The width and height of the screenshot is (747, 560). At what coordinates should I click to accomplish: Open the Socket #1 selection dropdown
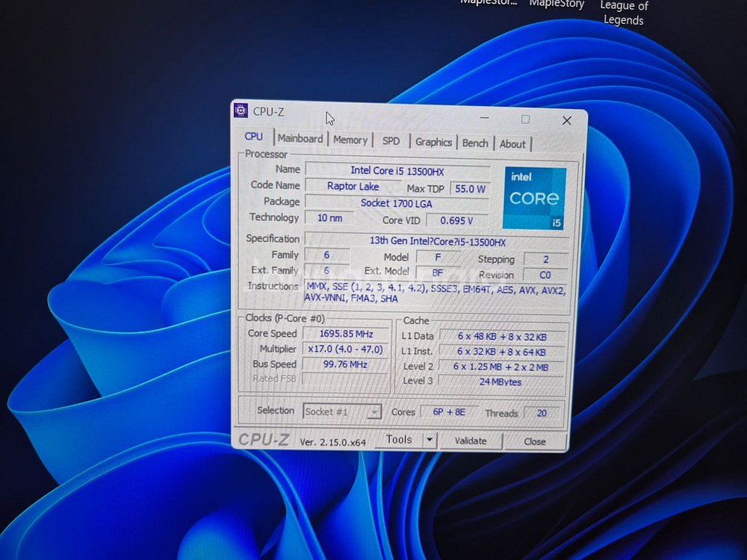click(342, 411)
